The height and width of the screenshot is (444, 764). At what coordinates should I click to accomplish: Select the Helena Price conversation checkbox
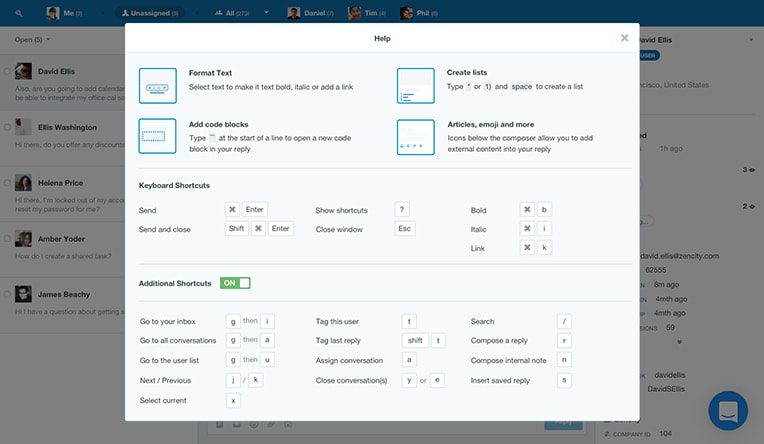(7, 183)
